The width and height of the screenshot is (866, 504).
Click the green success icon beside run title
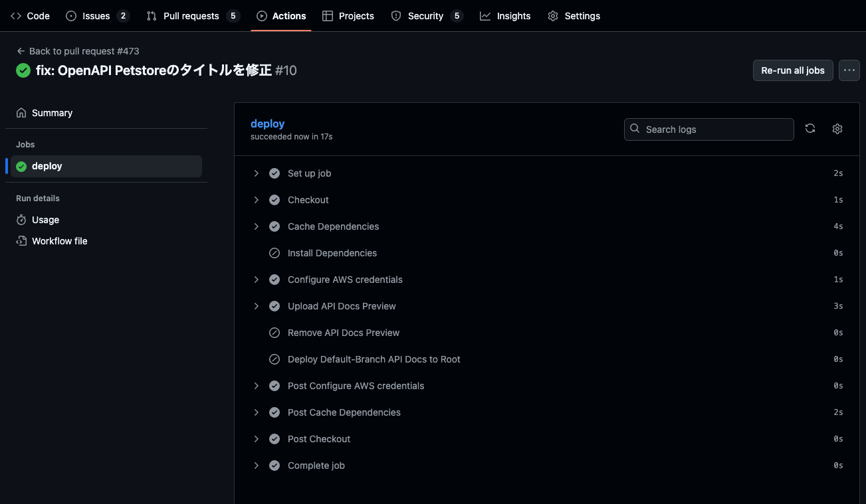(23, 70)
